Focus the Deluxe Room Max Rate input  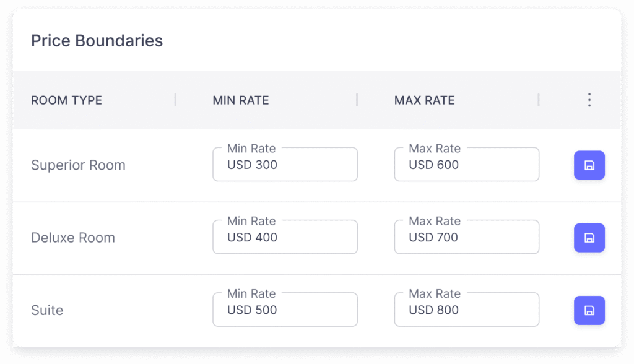click(x=466, y=238)
